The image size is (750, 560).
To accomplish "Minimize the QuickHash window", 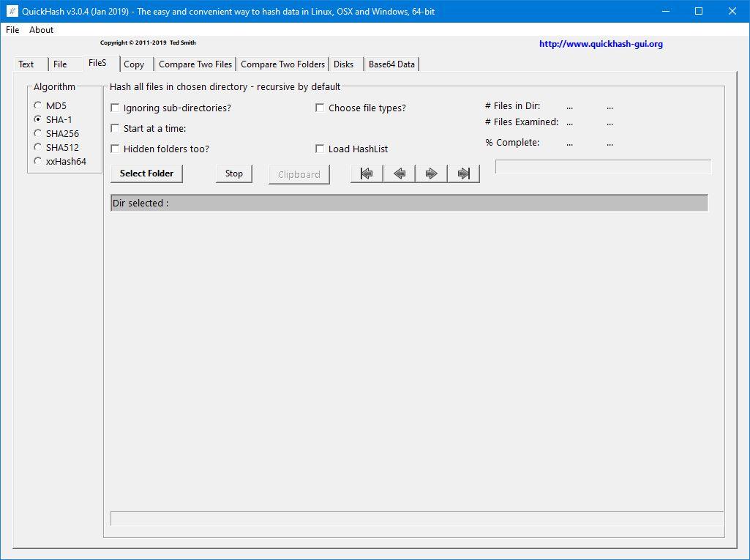I will [x=665, y=11].
